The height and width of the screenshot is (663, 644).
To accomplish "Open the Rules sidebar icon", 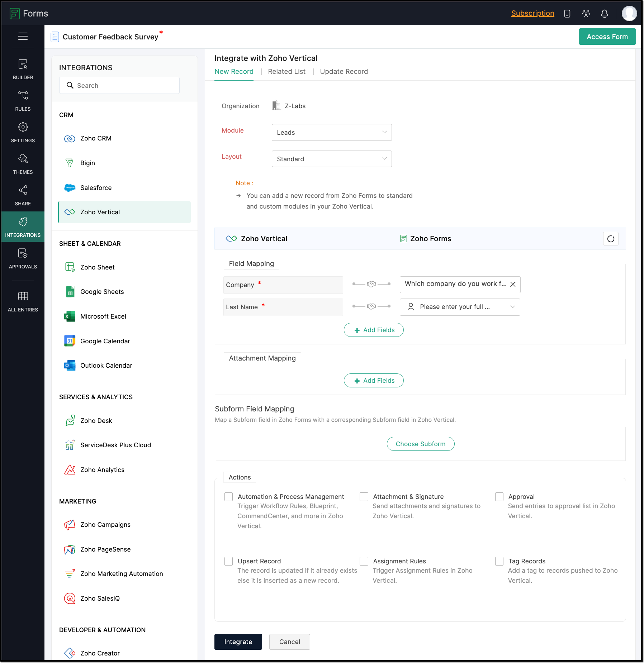I will click(x=23, y=96).
